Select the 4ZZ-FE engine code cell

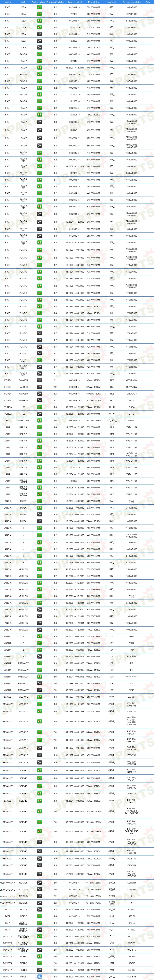132,936
